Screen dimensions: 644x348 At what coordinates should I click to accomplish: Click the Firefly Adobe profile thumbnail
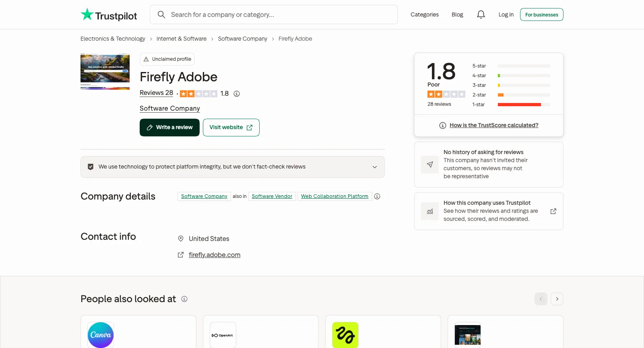(105, 71)
